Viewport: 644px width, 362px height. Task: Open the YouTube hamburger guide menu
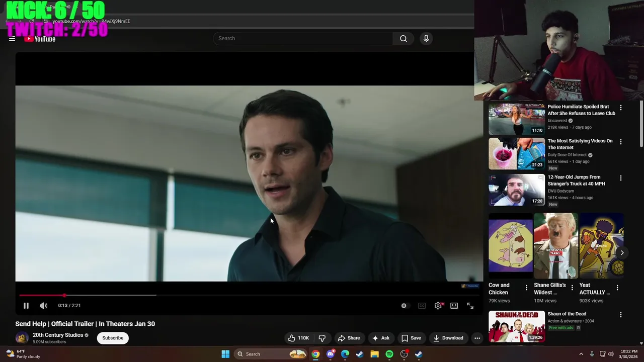pos(12,39)
